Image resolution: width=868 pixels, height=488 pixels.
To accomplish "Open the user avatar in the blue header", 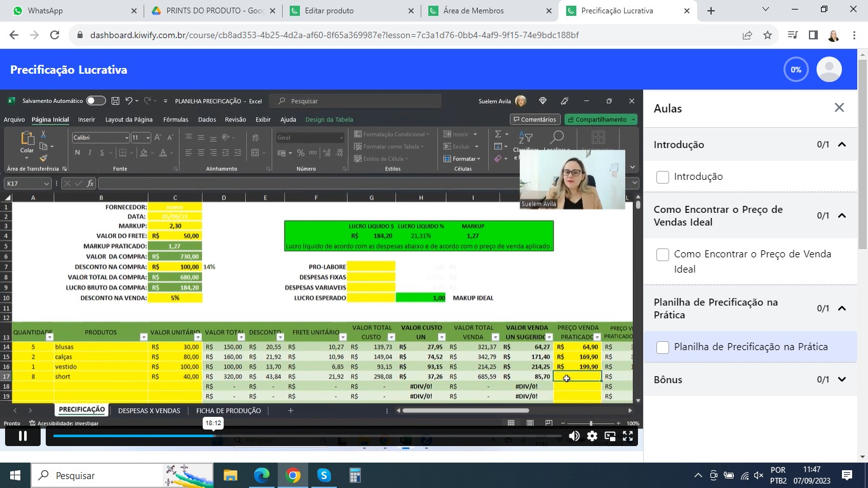I will pos(829,69).
